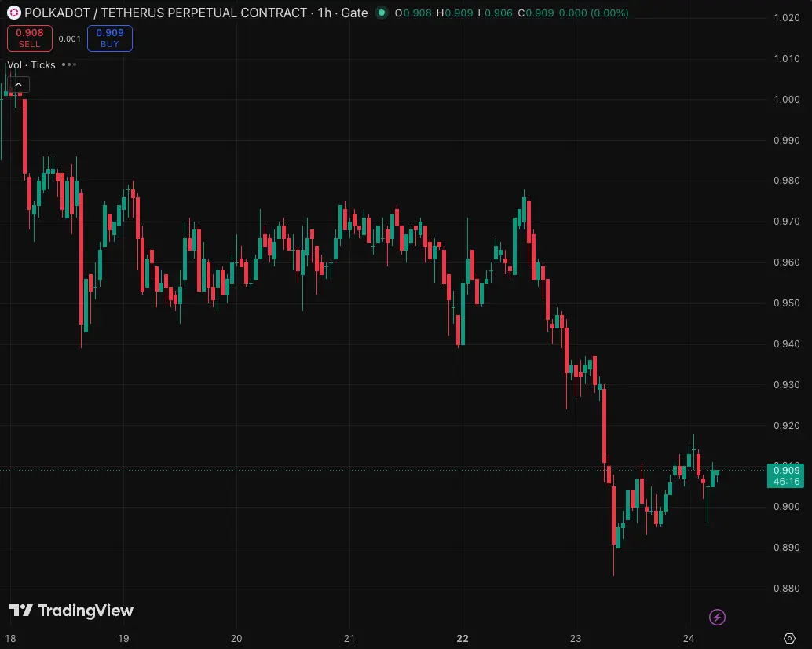Click date 21 on time axis

point(349,639)
